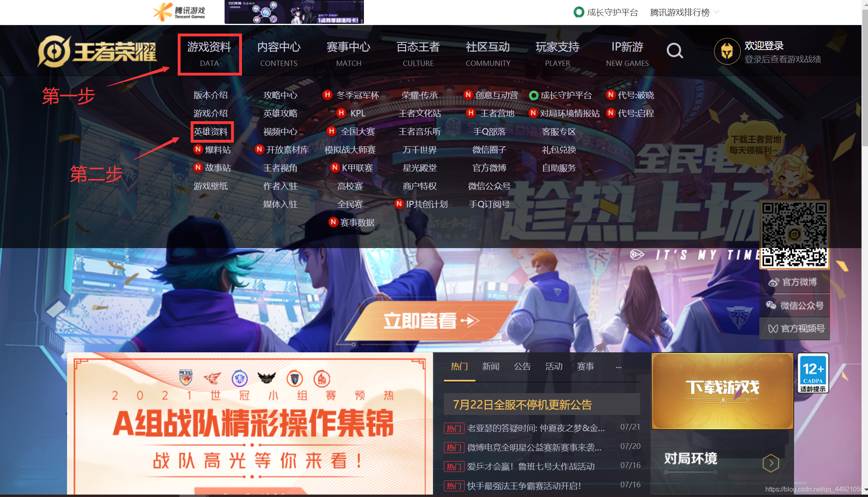
Task: Click the 立即查看 banner button
Action: pos(430,321)
